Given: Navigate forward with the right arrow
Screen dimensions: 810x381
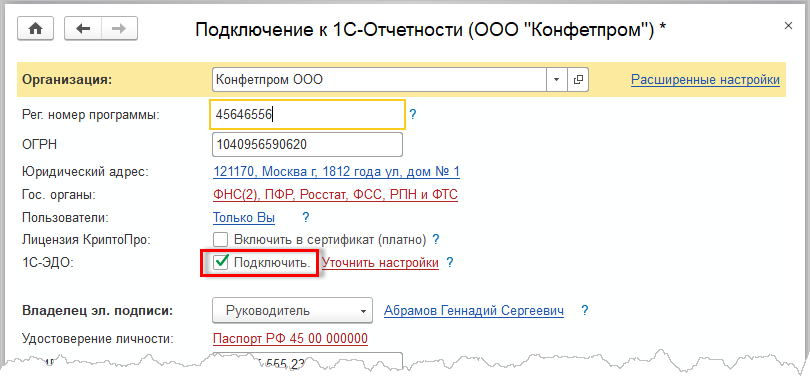Looking at the screenshot, I should point(119,29).
